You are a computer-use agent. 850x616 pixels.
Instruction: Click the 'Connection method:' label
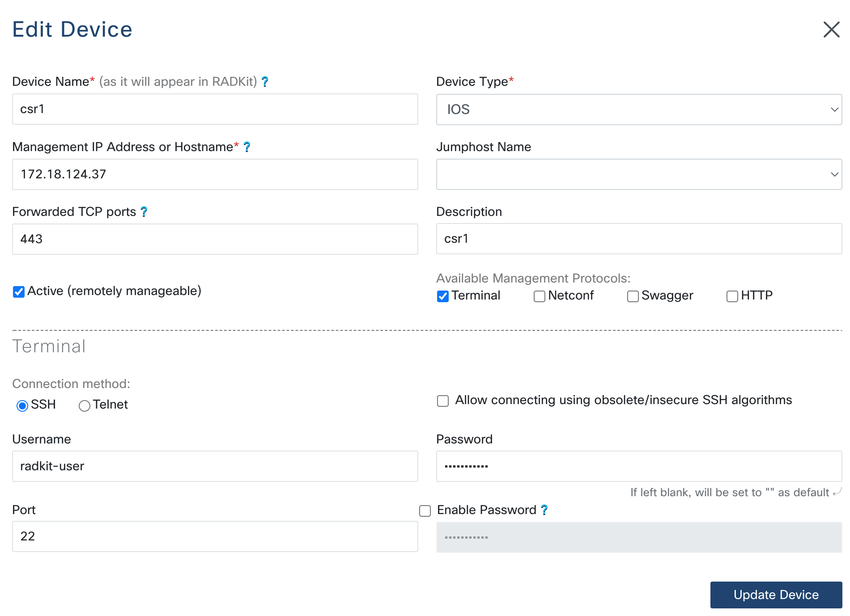(71, 384)
